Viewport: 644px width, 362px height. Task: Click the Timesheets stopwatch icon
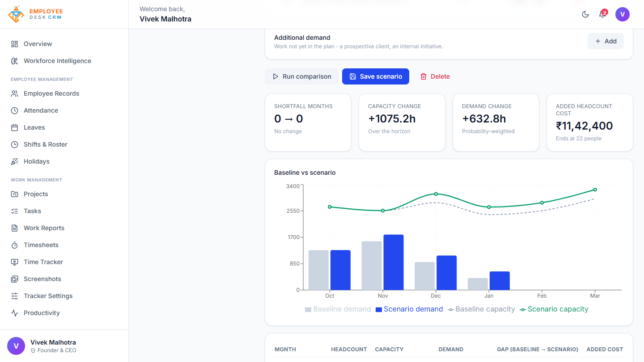coord(15,245)
